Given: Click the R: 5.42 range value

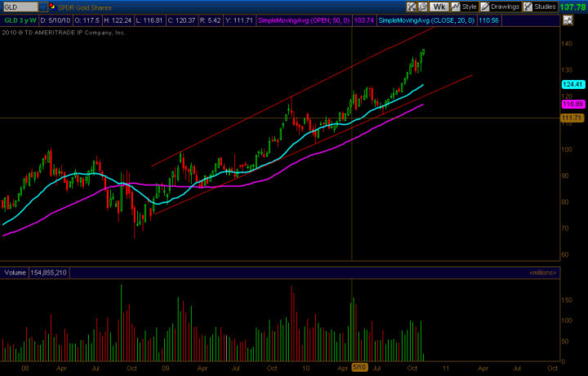Looking at the screenshot, I should coord(211,20).
